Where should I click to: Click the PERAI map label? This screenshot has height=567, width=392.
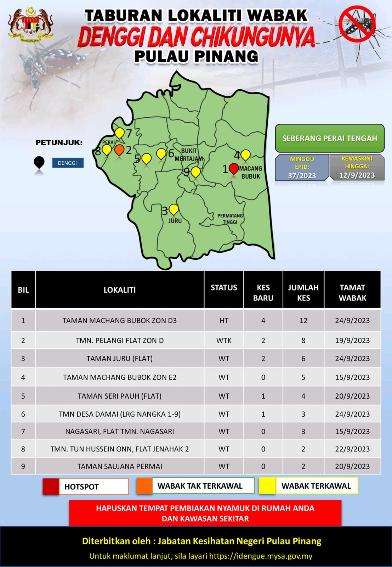(x=108, y=142)
